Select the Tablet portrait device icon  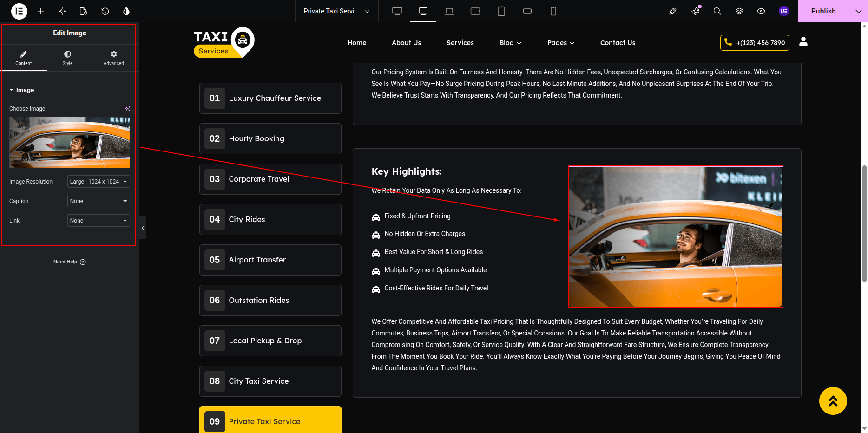click(501, 11)
